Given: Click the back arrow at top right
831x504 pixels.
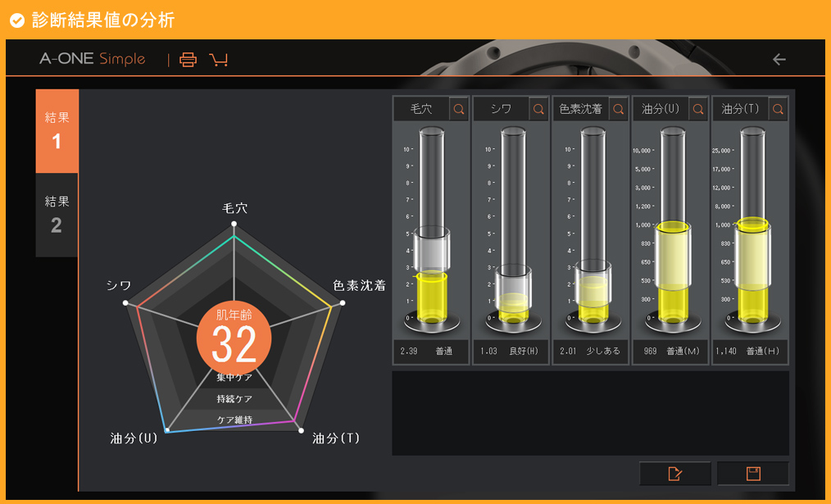Looking at the screenshot, I should 778,58.
